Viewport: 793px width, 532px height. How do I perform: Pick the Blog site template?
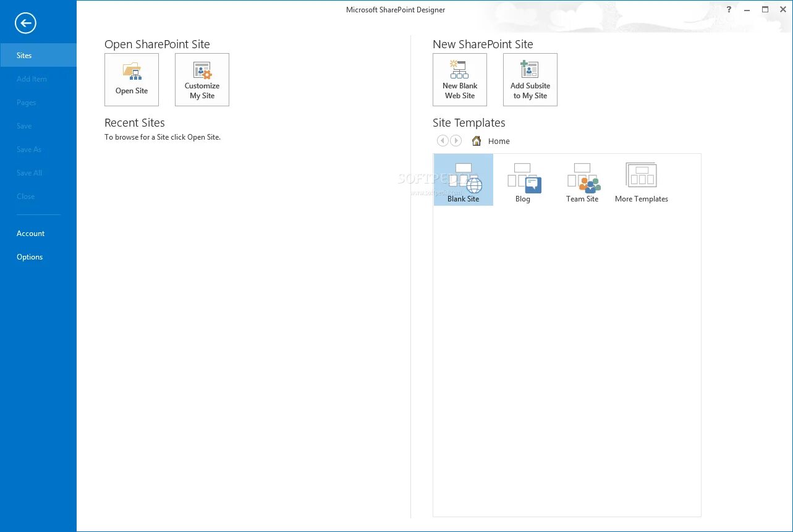click(x=522, y=179)
